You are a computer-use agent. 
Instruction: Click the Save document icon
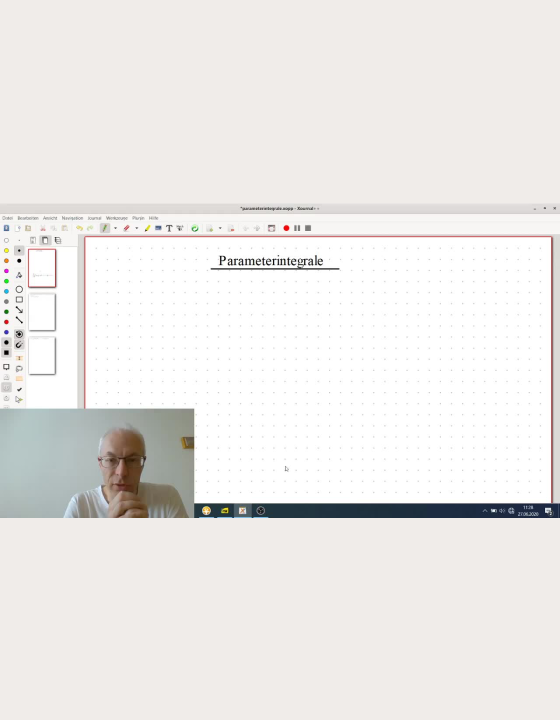pyautogui.click(x=6, y=228)
